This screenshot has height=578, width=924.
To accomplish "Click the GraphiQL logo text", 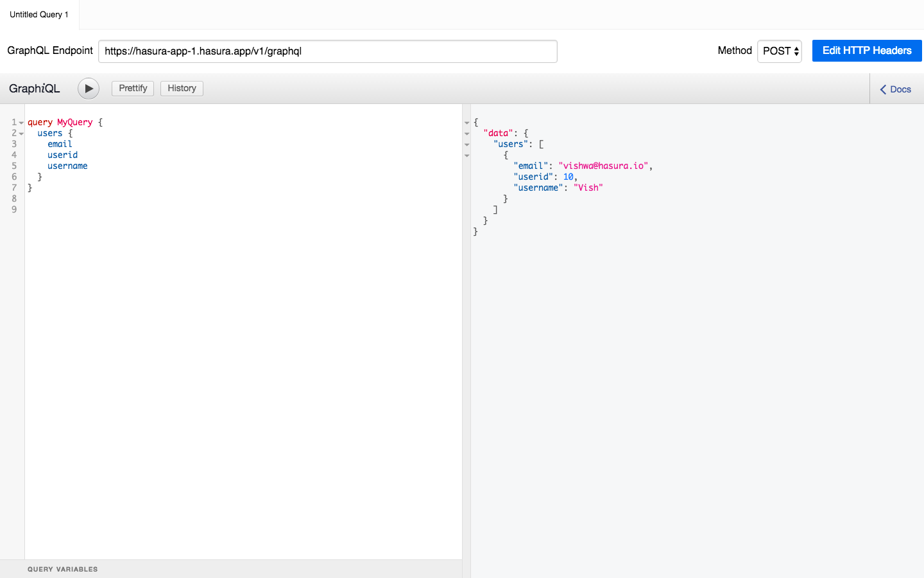I will point(35,89).
